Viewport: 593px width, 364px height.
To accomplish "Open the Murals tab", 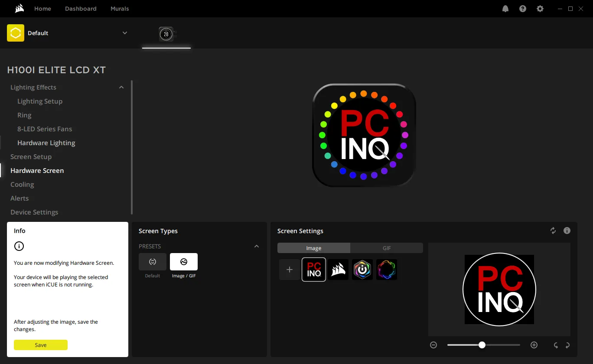I will point(120,9).
